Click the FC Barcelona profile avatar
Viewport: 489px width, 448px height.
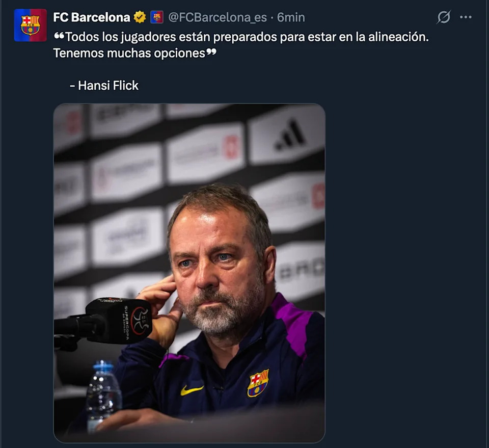[x=31, y=25]
